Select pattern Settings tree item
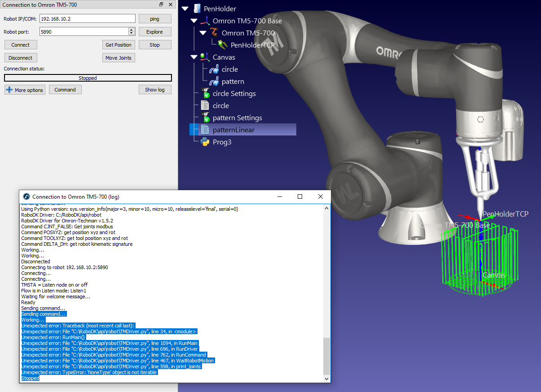Viewport: 541px width, 392px height. 237,118
